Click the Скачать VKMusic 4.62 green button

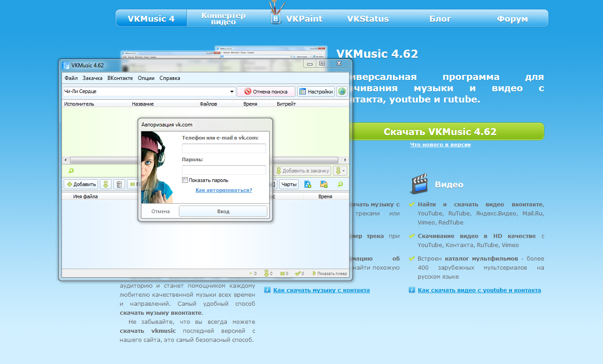coord(440,131)
